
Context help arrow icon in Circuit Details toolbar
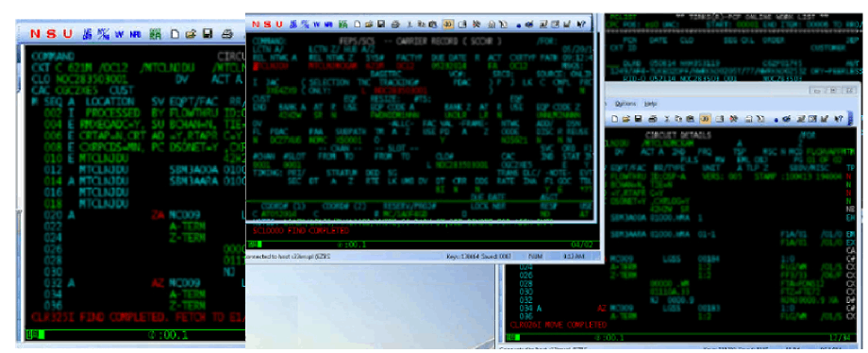point(839,119)
